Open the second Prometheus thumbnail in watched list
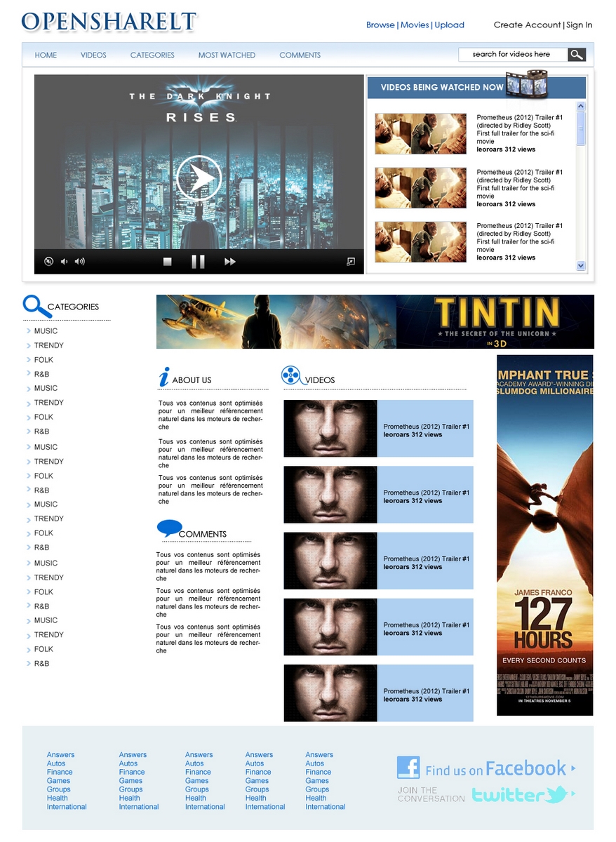 click(x=421, y=187)
